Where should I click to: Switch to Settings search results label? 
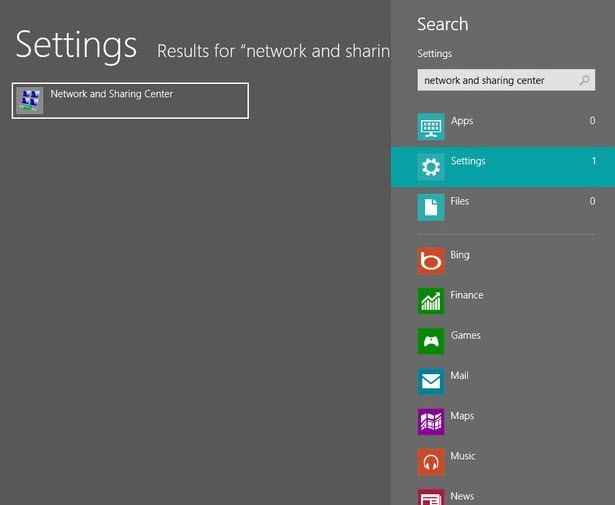click(x=468, y=161)
